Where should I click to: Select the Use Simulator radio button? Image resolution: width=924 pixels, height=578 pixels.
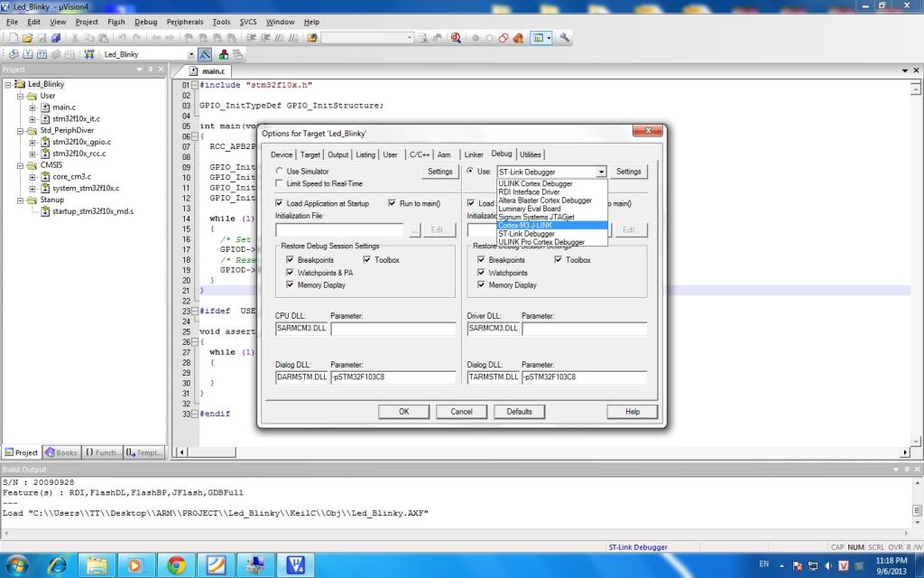(x=280, y=172)
